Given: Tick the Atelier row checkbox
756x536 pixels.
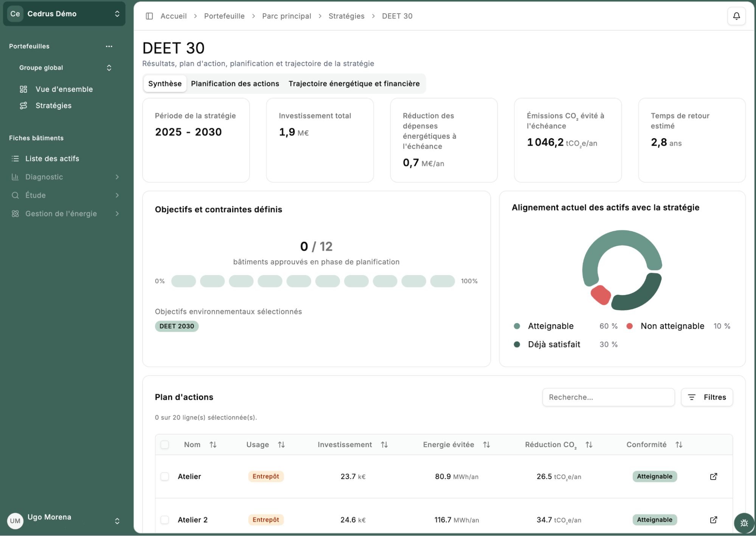Looking at the screenshot, I should (165, 476).
